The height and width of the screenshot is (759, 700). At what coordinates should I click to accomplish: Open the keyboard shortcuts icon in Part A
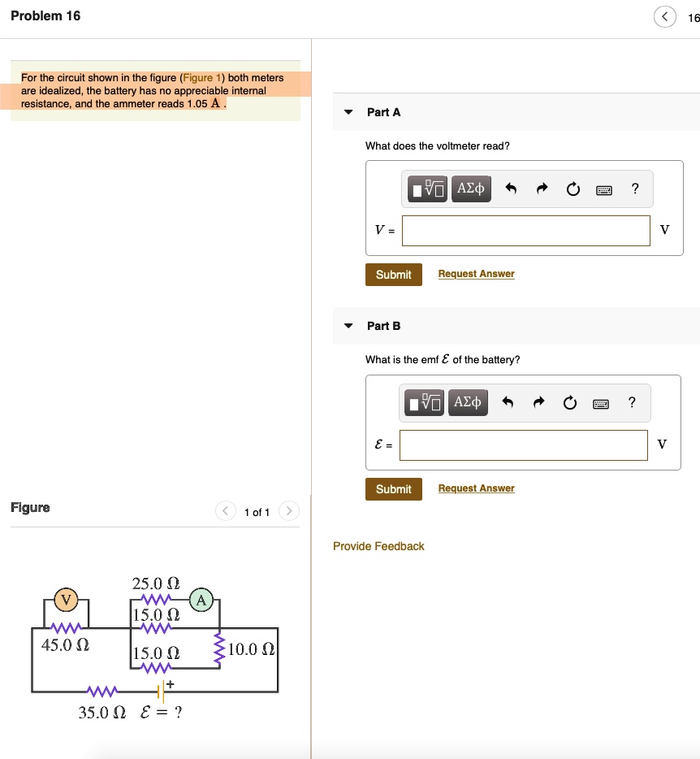602,189
